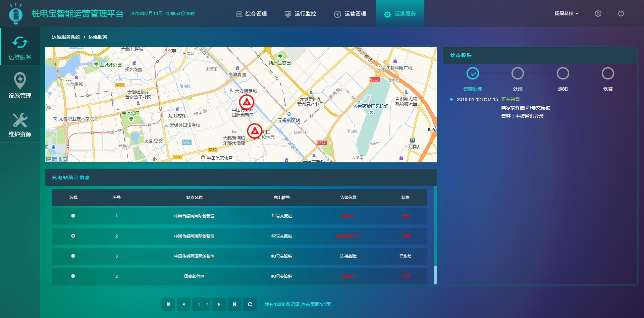This screenshot has height=318, width=644.
Task: Select the 运维服务 top menu tab
Action: coord(400,13)
